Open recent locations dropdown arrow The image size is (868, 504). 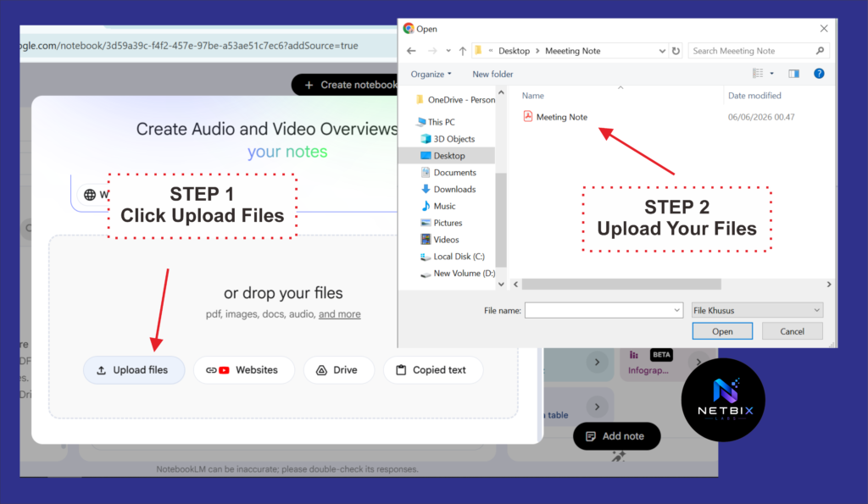(x=448, y=51)
